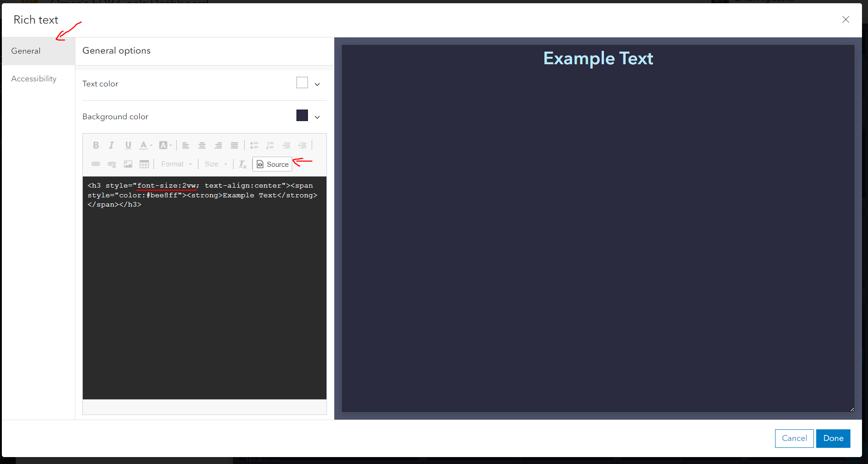Click the Unlink icon
The width and height of the screenshot is (868, 464).
112,164
